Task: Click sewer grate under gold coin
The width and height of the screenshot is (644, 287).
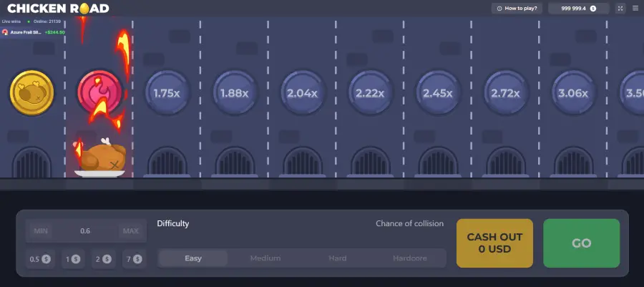Action: [x=31, y=162]
